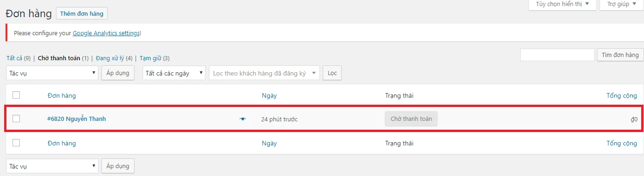644x176 pixels.
Task: Sort orders by the Ngày column header
Action: (269, 95)
